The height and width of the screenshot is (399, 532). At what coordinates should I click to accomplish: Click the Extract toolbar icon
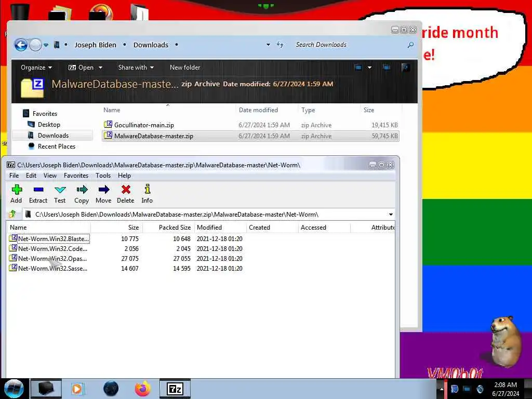(38, 194)
